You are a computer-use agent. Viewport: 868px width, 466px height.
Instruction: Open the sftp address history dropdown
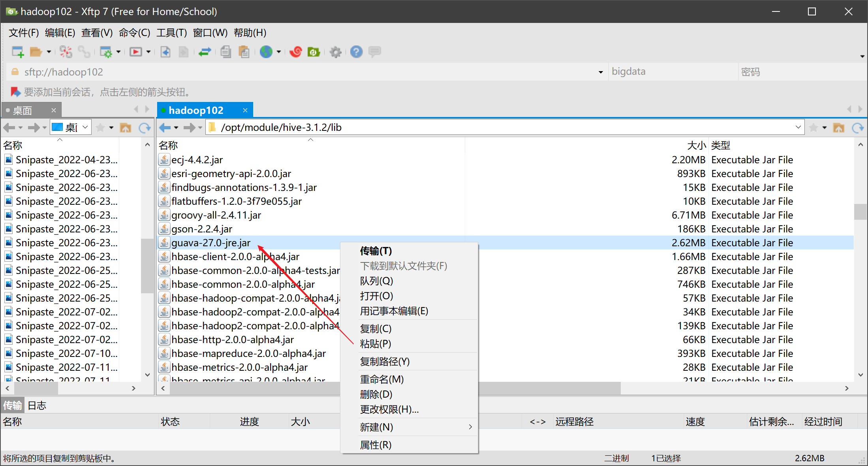600,72
